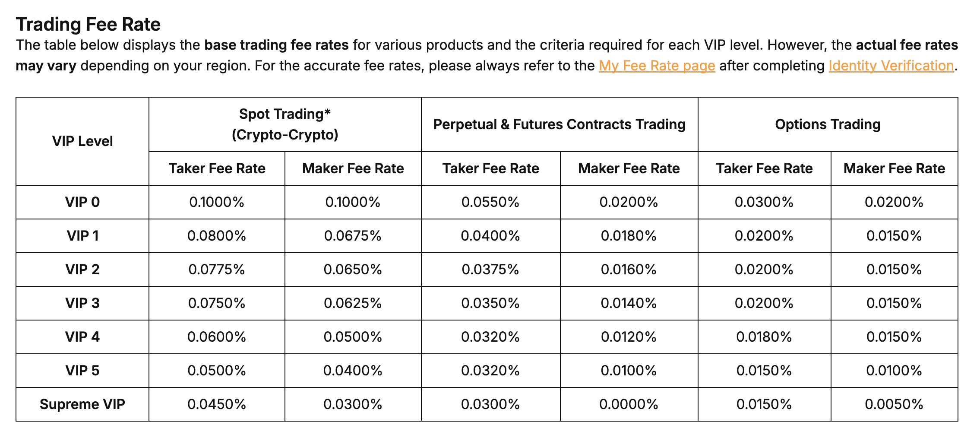This screenshot has width=980, height=438.
Task: Select the VIP 0 row label
Action: [x=82, y=202]
